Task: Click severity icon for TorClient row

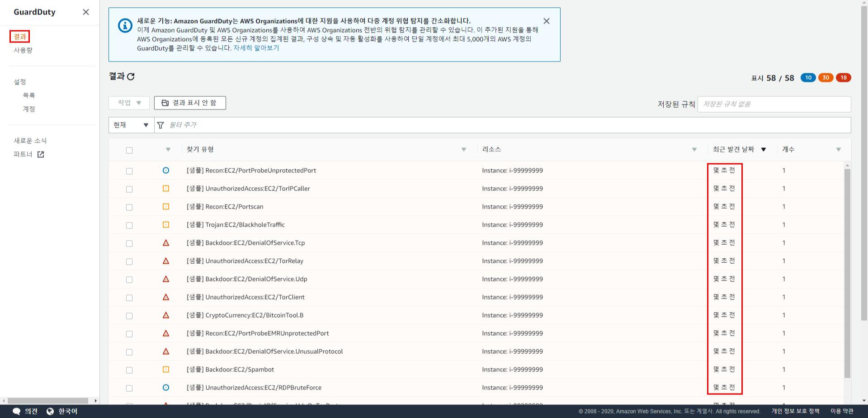Action: click(166, 297)
